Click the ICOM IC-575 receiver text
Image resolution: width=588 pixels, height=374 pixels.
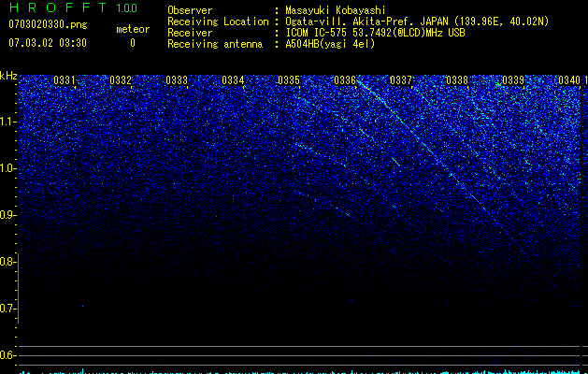pos(375,33)
